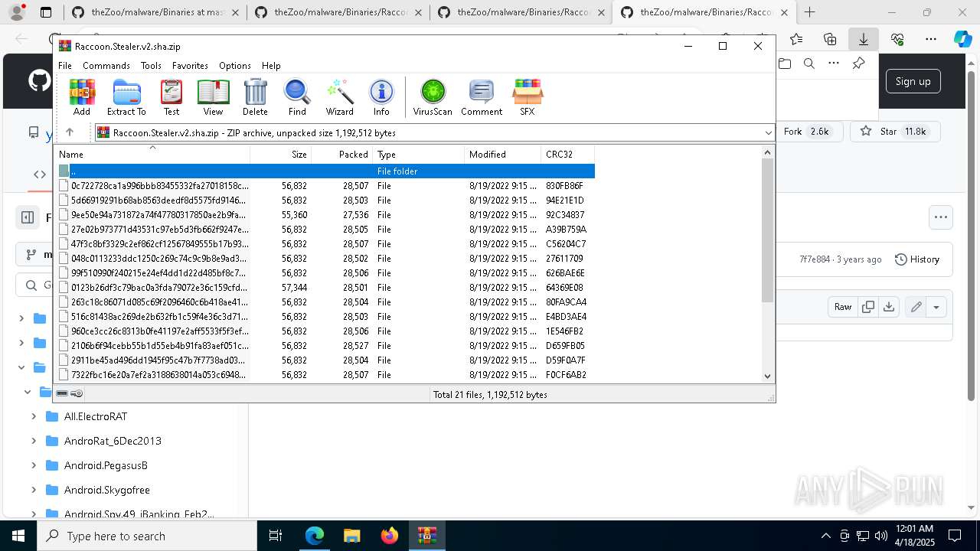This screenshot has height=551, width=980.
Task: Select file 5d66919291b68ab8563deedf8d5575fd9146
Action: (325, 201)
